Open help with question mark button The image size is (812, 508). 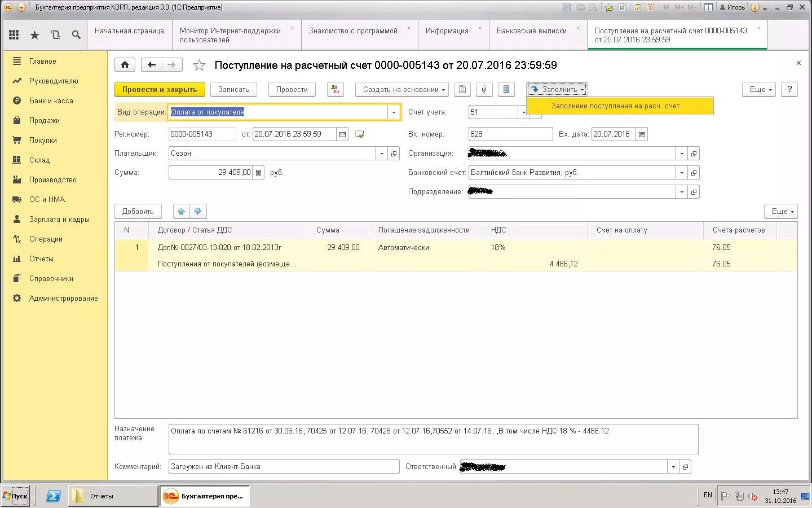click(x=789, y=89)
